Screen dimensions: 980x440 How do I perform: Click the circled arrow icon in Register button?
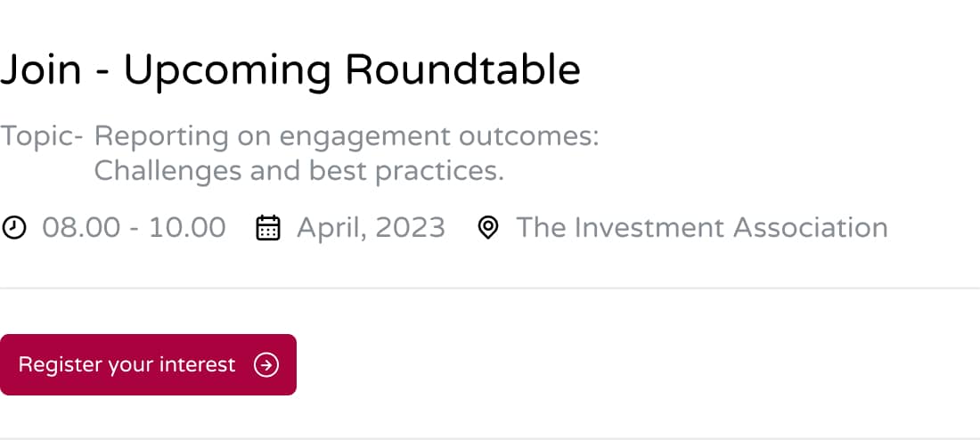266,364
